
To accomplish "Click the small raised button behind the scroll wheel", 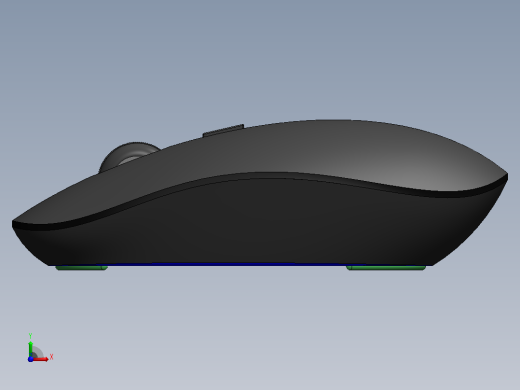I will (223, 130).
